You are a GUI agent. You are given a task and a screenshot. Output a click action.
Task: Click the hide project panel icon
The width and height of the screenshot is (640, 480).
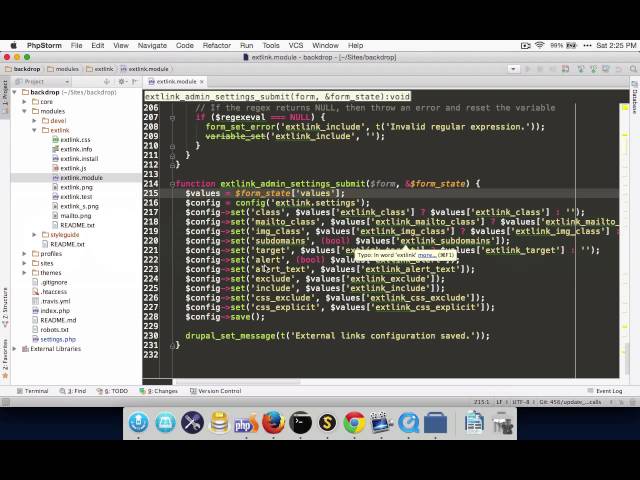click(135, 82)
